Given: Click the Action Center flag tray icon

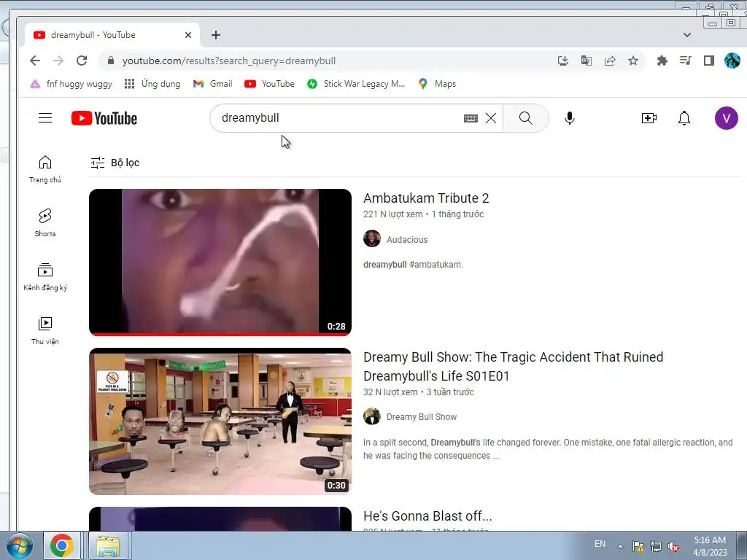Looking at the screenshot, I should [638, 546].
